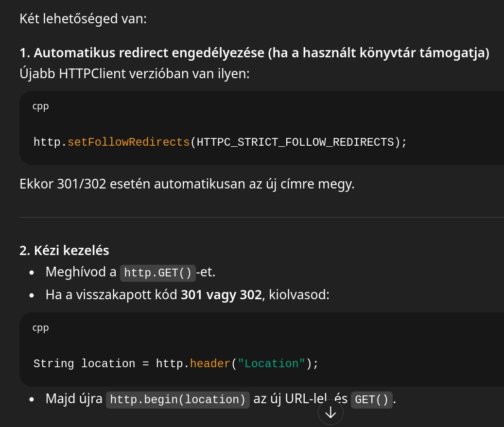Click the http.begin(location) inline code
This screenshot has height=427, width=504.
(x=177, y=400)
